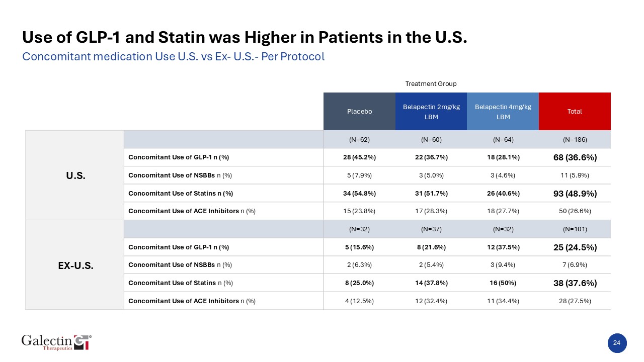Select the Belapectin 4mg/kg LBM header
This screenshot has width=644, height=362.
[503, 112]
